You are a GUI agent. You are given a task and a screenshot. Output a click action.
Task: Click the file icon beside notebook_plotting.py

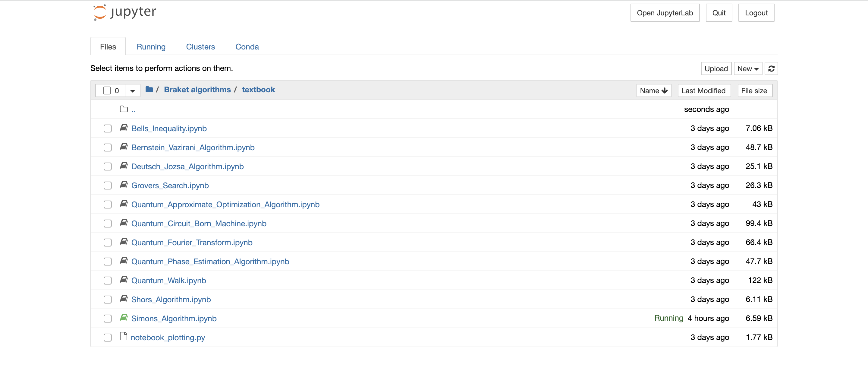tap(123, 337)
